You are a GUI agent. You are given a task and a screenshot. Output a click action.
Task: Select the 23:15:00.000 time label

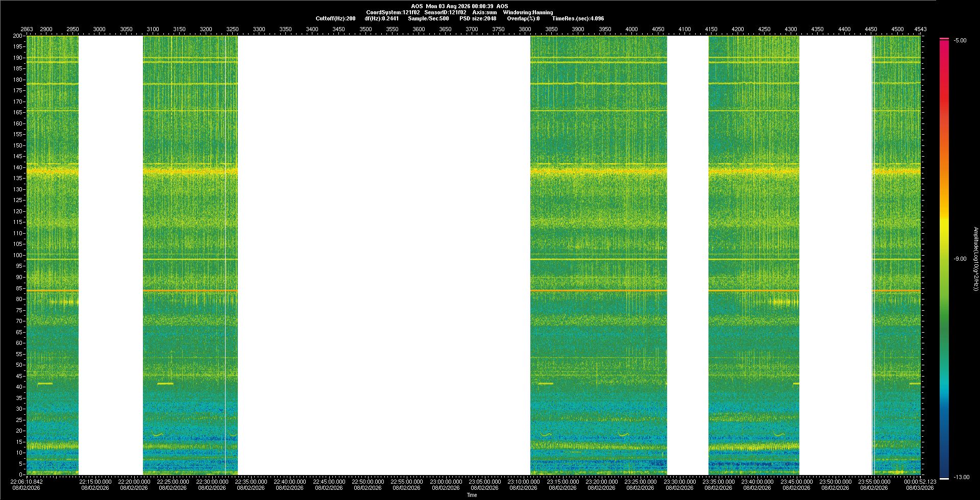563,481
